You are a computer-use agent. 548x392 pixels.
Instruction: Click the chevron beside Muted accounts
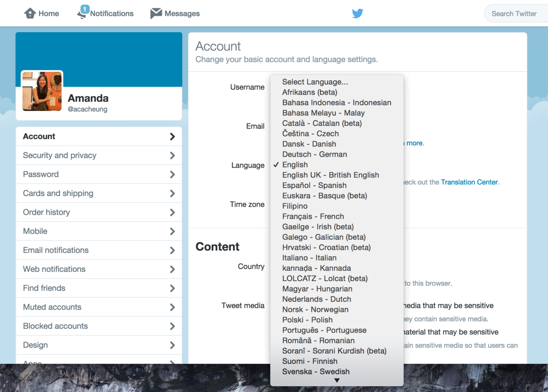pos(173,307)
